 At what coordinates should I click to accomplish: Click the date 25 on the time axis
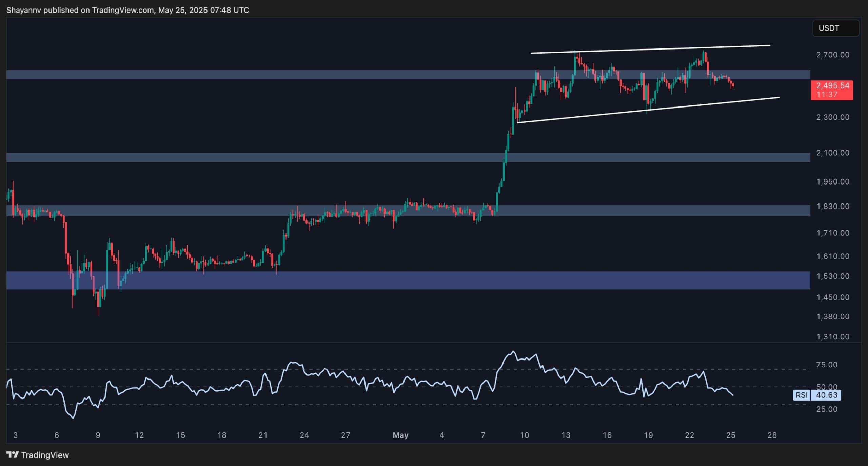(x=731, y=435)
